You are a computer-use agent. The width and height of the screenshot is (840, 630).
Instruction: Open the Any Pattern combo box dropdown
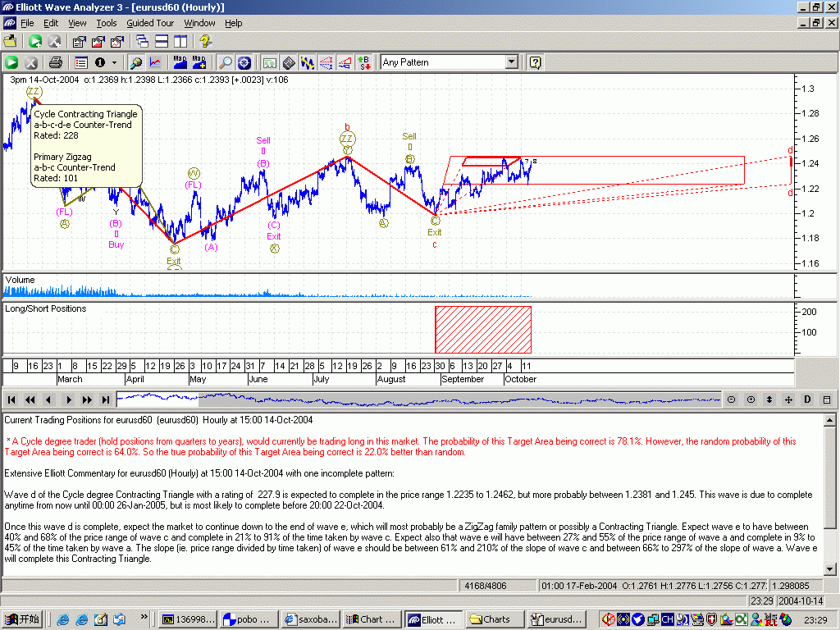(512, 62)
